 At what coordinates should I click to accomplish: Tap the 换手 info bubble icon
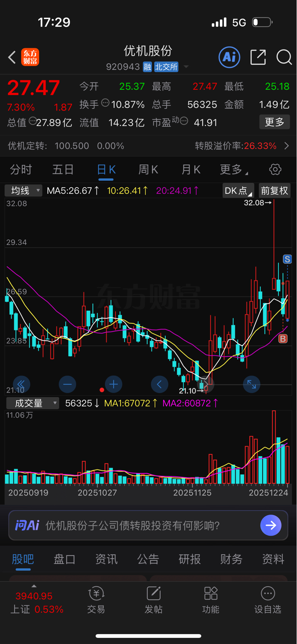(105, 103)
